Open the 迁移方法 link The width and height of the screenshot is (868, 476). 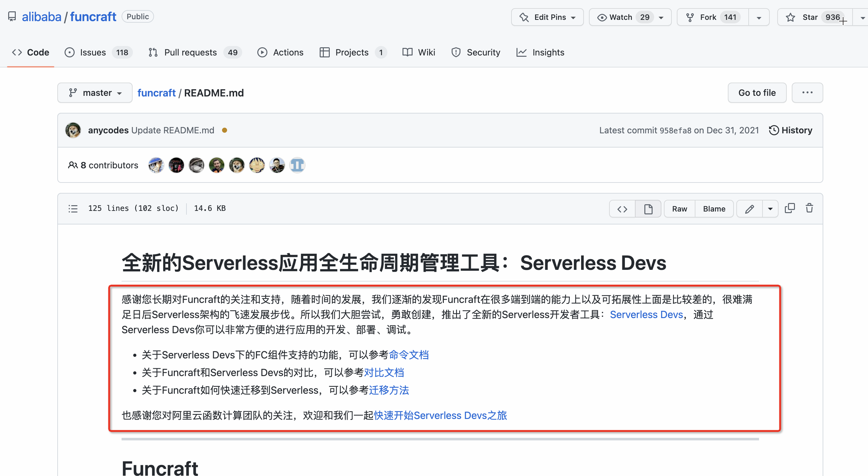click(x=389, y=390)
